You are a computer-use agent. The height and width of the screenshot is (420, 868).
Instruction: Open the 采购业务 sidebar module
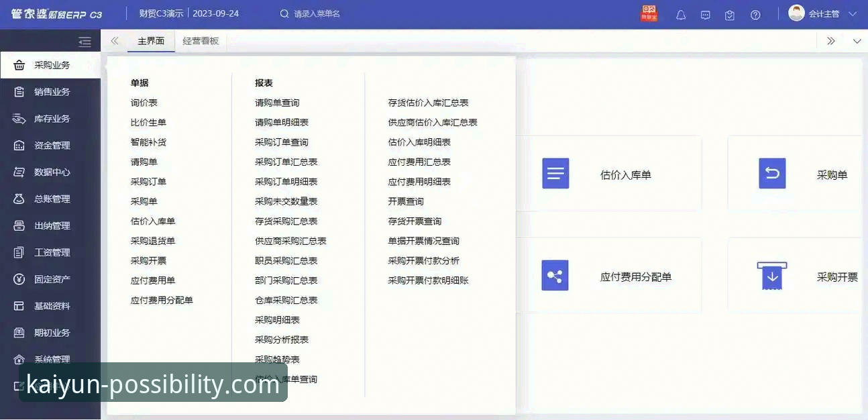tap(50, 65)
